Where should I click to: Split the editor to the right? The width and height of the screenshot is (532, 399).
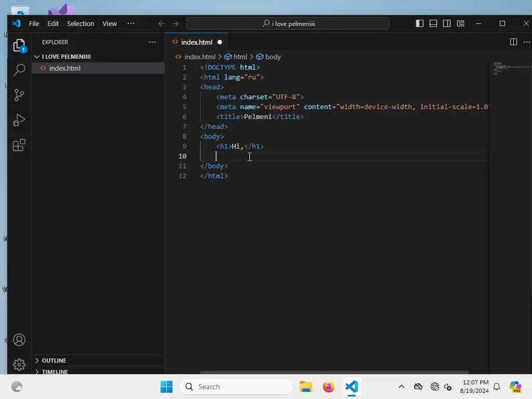coord(513,42)
